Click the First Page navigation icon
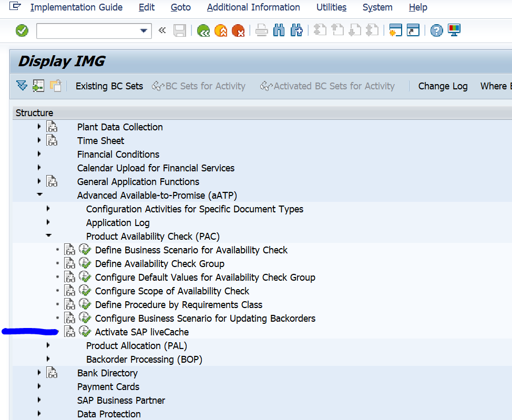 [x=320, y=30]
